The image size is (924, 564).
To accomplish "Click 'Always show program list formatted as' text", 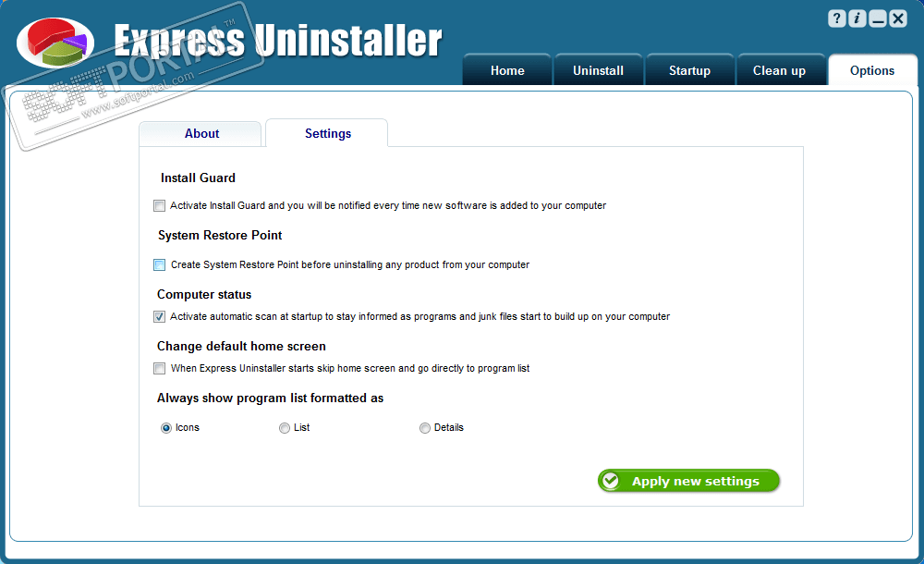I will coord(270,398).
